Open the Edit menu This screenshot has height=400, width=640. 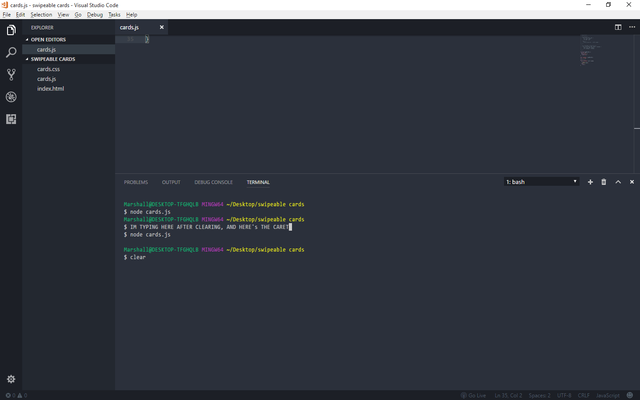[x=20, y=15]
